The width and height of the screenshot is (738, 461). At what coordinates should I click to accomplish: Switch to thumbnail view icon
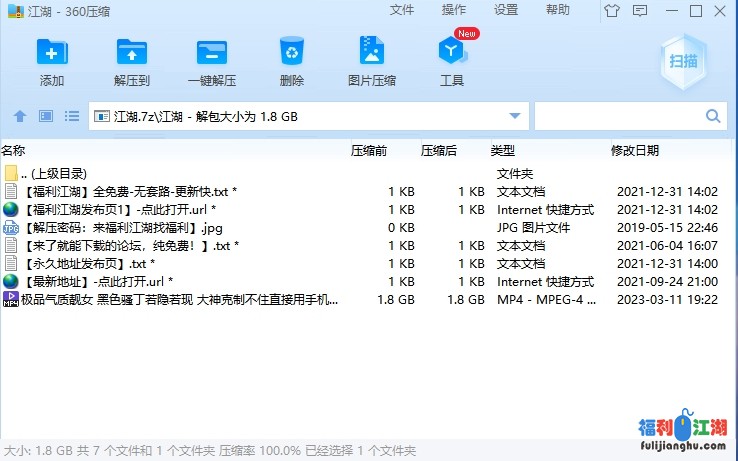click(46, 116)
